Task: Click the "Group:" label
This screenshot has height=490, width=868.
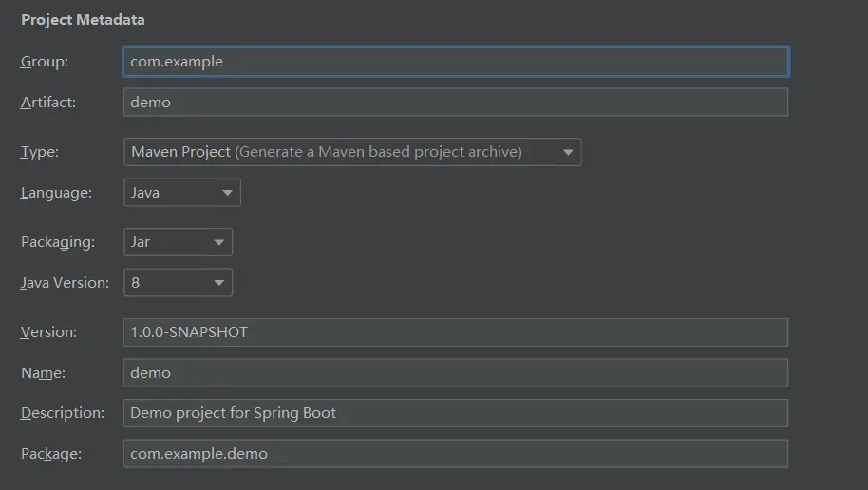Action: (45, 62)
